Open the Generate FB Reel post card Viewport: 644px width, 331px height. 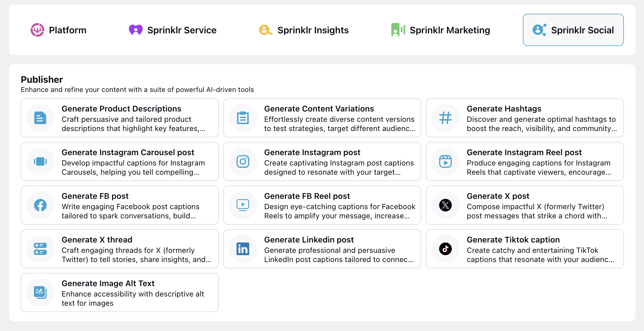coord(322,205)
